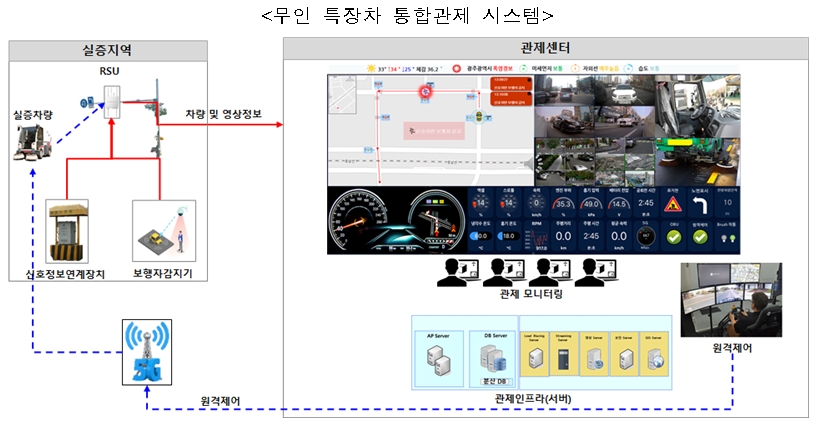
Task: Click the left-turn road marking arrow tile
Action: point(700,204)
